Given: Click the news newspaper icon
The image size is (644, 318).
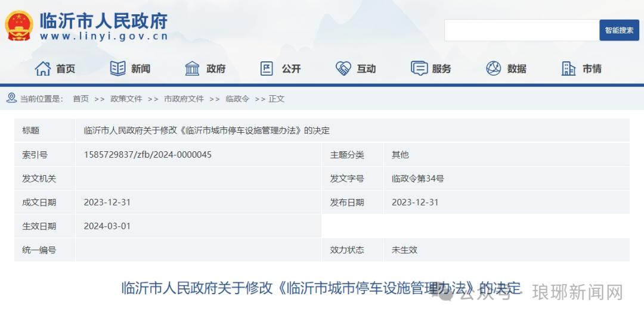Looking at the screenshot, I should 118,68.
